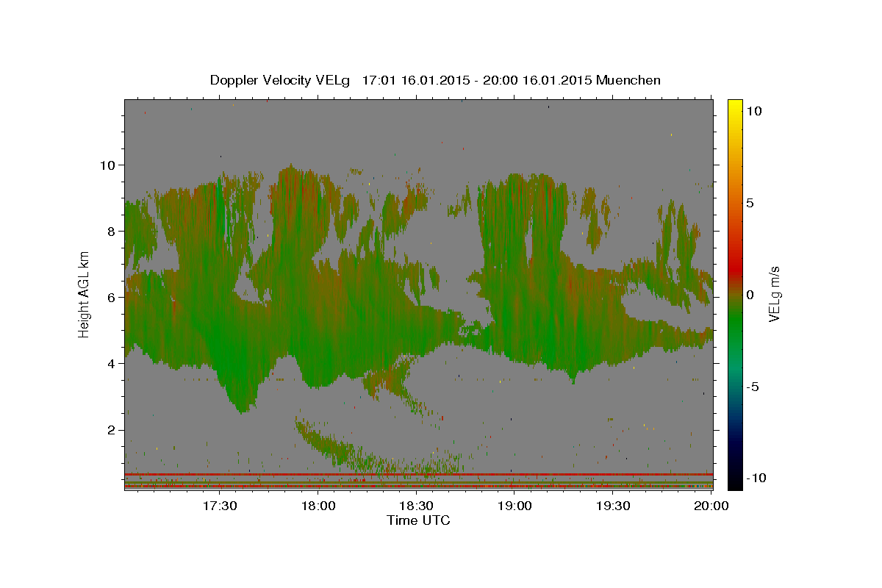Click the colorbar value 10 label
The image size is (882, 588).
[x=754, y=111]
